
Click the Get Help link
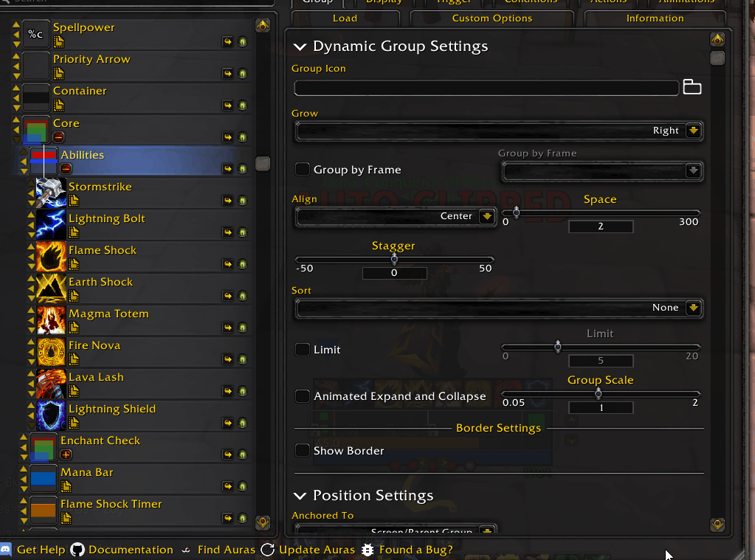(x=41, y=550)
